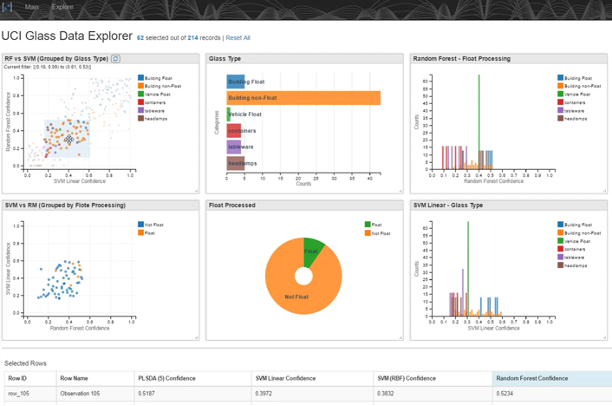The image size is (612, 406).
Task: Select the headlamps bar in Glass Type chart
Action: 236,163
